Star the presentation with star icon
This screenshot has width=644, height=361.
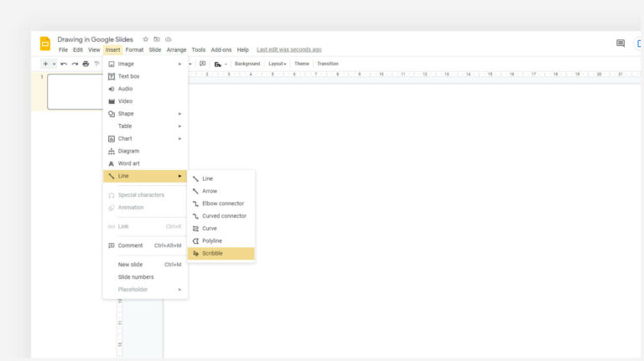pos(145,39)
